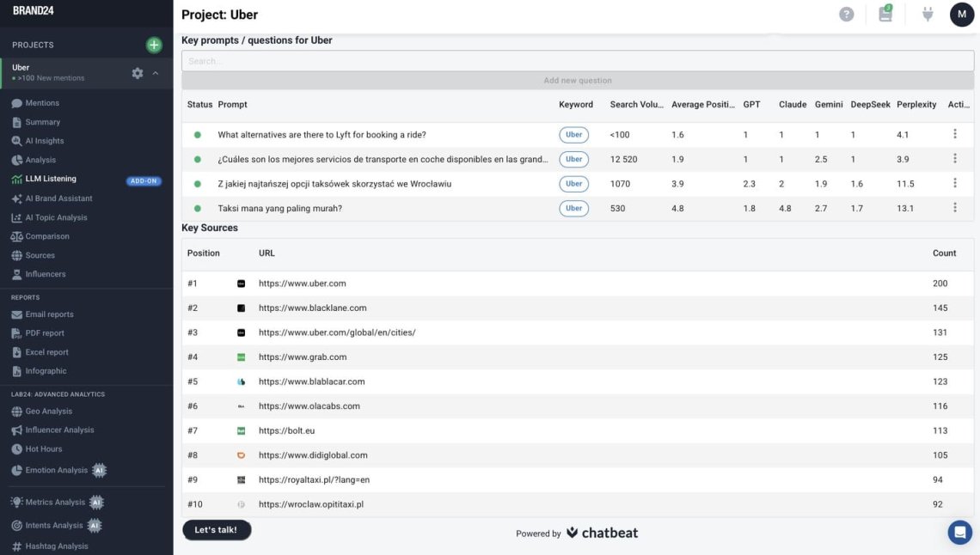980x555 pixels.
Task: Open https://www.blacklane.com source link
Action: click(x=313, y=308)
